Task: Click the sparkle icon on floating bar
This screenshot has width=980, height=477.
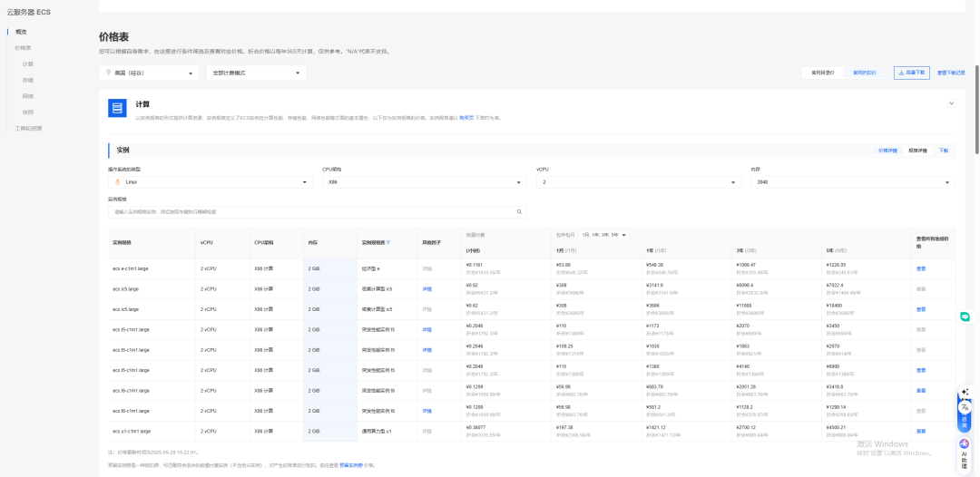Action: coord(965,392)
